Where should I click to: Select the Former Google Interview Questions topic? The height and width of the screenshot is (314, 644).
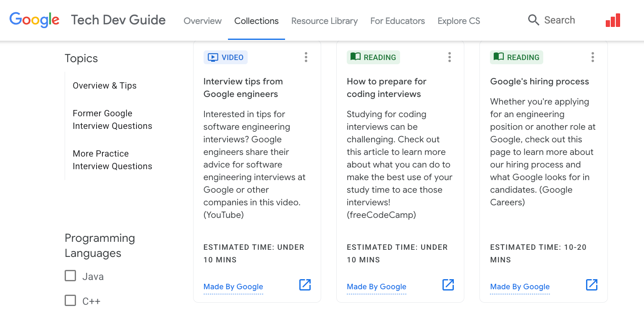(112, 119)
